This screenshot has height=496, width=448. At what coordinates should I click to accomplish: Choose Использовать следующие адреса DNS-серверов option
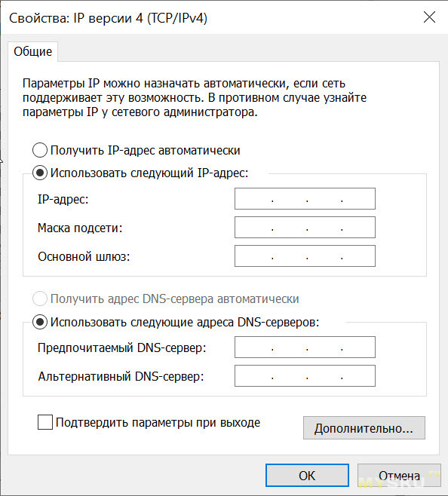(40, 323)
